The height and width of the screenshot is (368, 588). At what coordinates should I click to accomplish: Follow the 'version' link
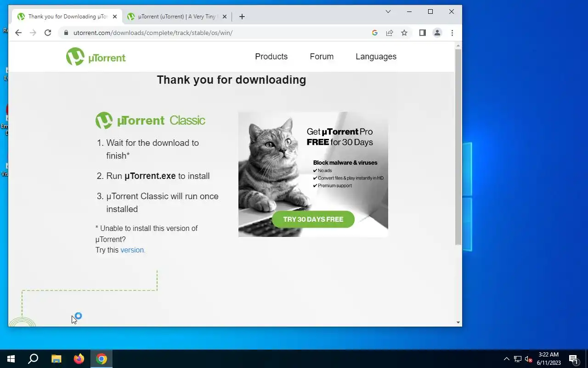point(132,250)
